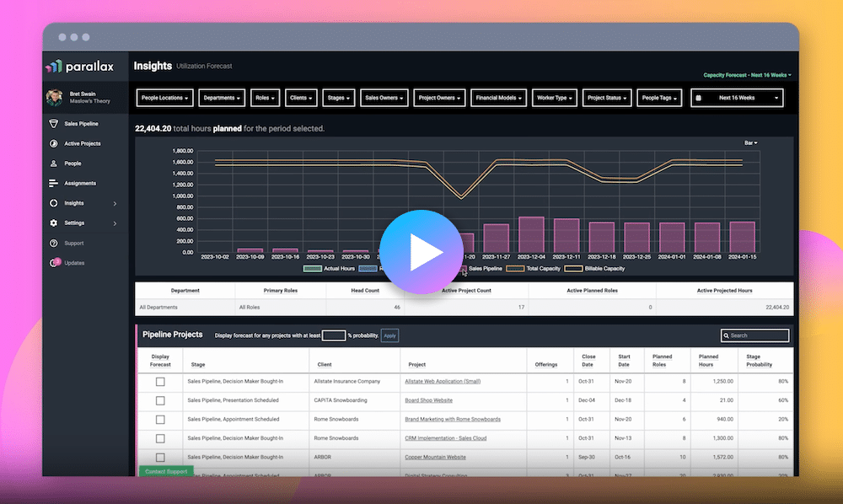Viewport: 843px width, 504px height.
Task: Sort pipeline table by Stage column header
Action: click(198, 365)
